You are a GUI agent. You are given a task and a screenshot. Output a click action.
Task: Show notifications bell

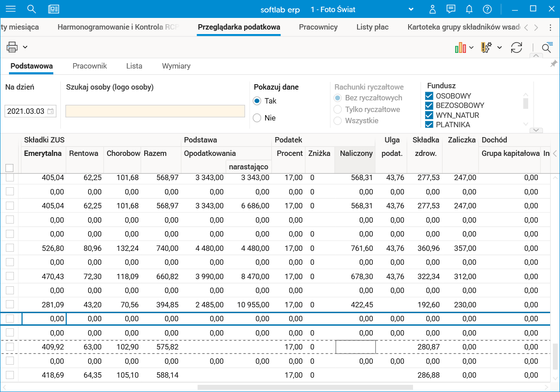coord(469,9)
